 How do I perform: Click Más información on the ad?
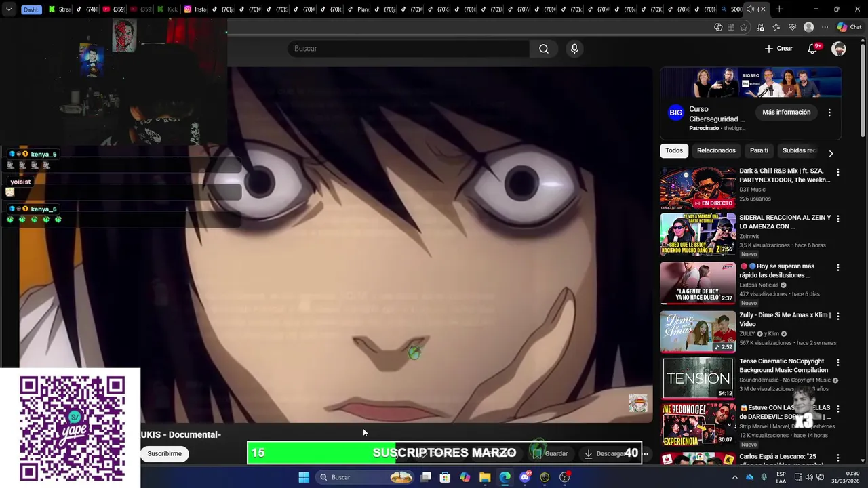(x=786, y=113)
